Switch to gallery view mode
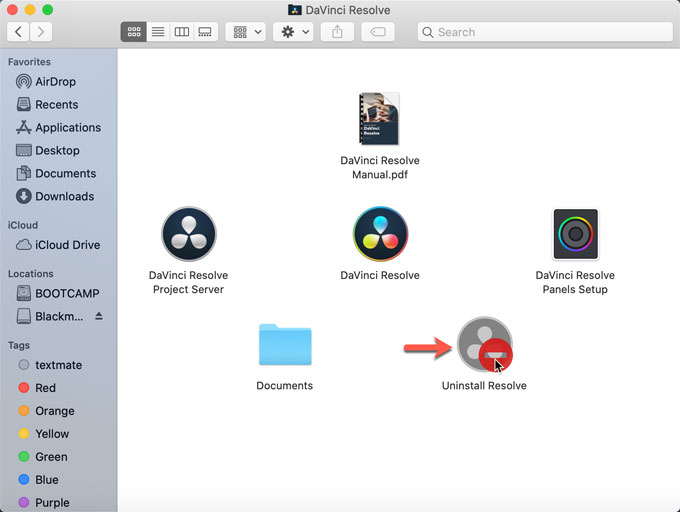The width and height of the screenshot is (680, 512). pyautogui.click(x=205, y=32)
